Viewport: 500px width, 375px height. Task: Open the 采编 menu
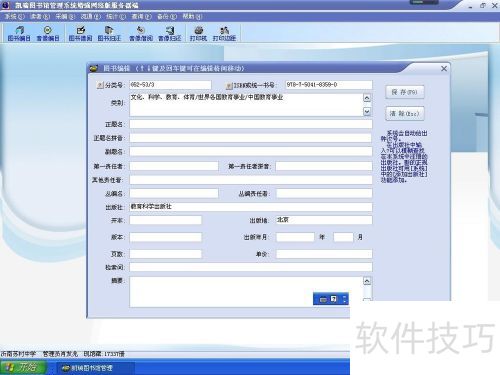(65, 16)
